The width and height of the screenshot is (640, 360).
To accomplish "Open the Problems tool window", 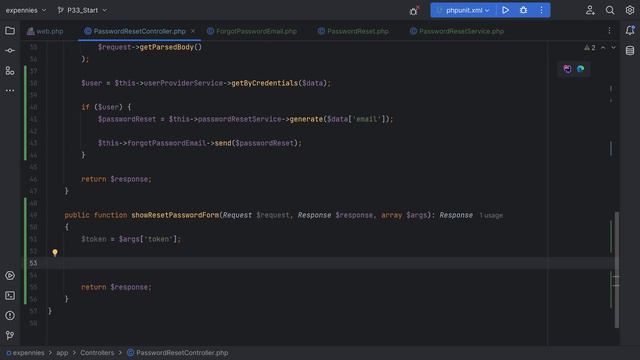I will [x=10, y=316].
